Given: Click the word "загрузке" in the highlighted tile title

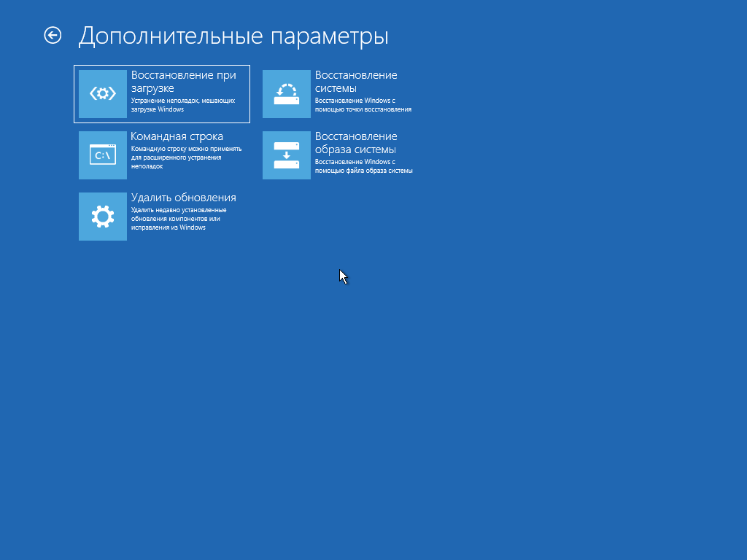Looking at the screenshot, I should pos(152,88).
